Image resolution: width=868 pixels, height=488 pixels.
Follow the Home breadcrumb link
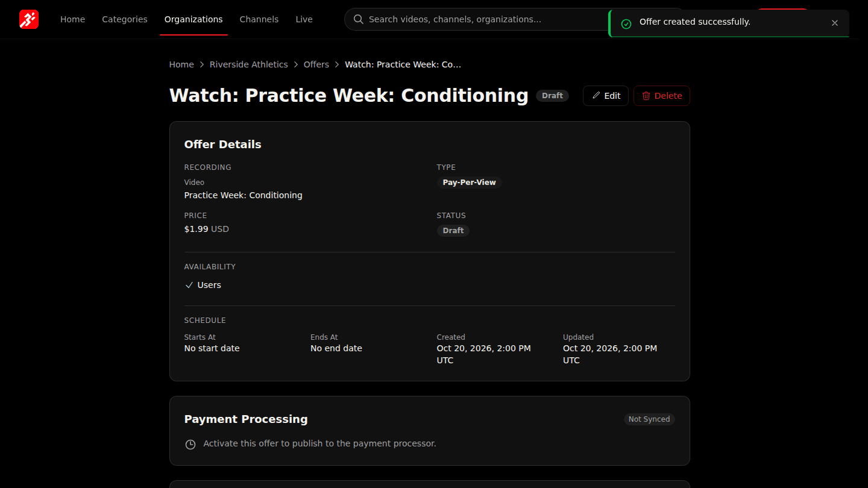(181, 64)
